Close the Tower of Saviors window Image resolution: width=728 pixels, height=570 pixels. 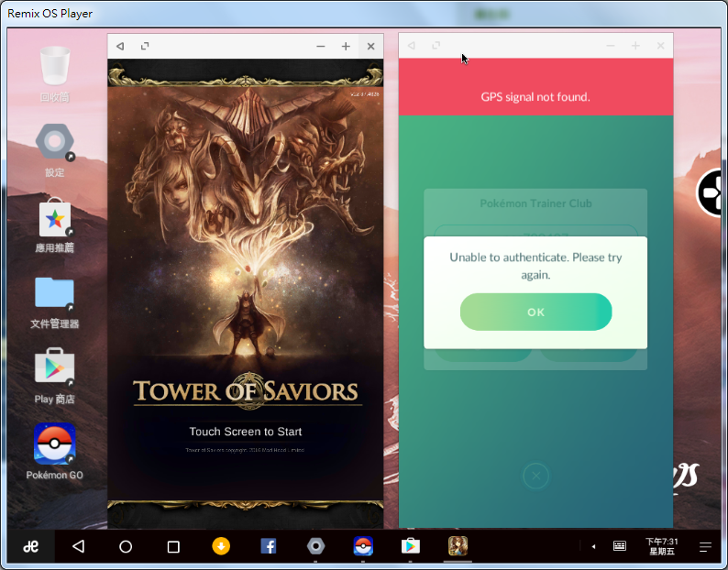click(371, 47)
